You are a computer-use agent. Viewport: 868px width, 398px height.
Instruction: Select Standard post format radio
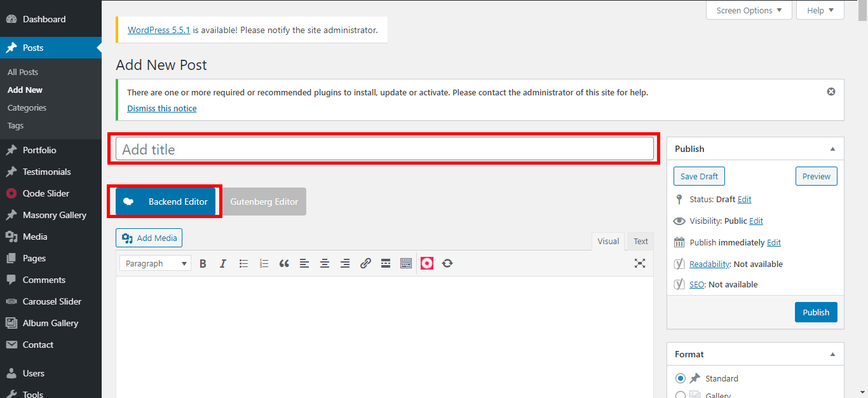681,378
